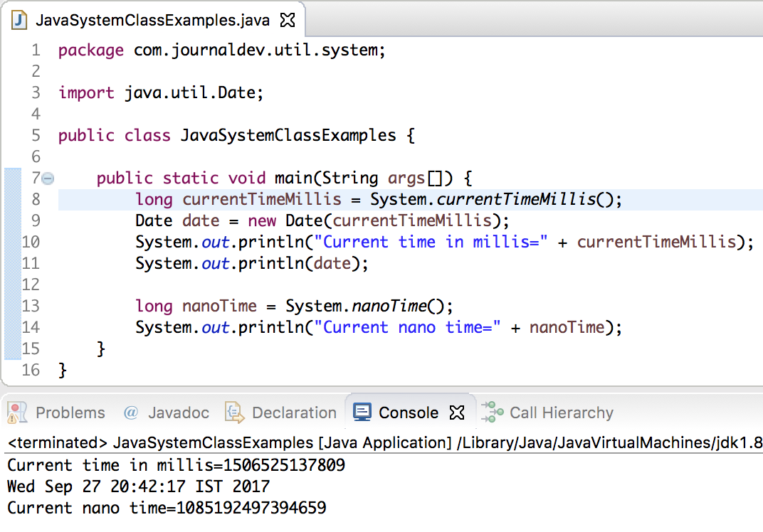Click the Console panel icon
Screen dimensions: 763x532
363,413
